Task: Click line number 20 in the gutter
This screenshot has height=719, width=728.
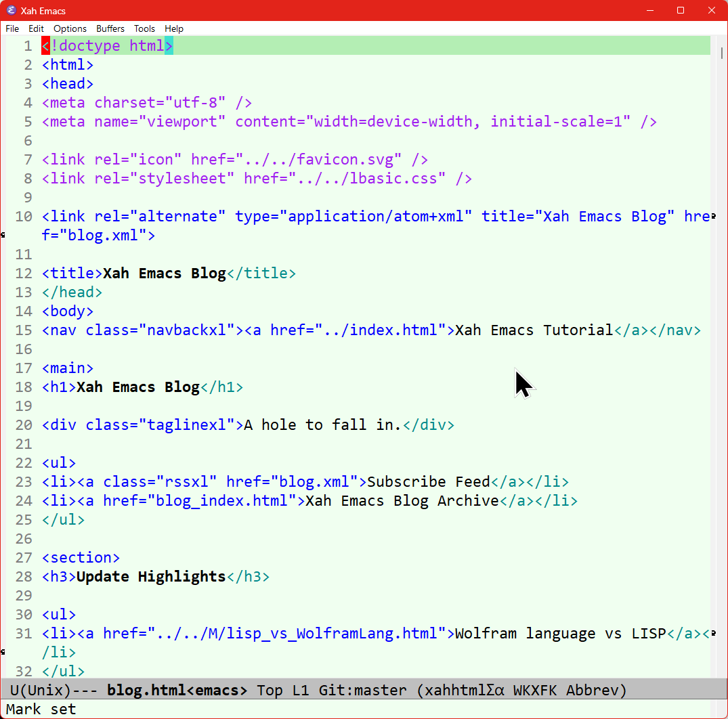Action: tap(24, 424)
